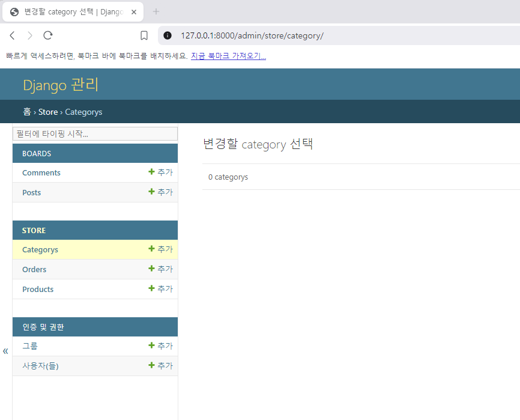Collapse the sidebar with « toggle

point(5,351)
